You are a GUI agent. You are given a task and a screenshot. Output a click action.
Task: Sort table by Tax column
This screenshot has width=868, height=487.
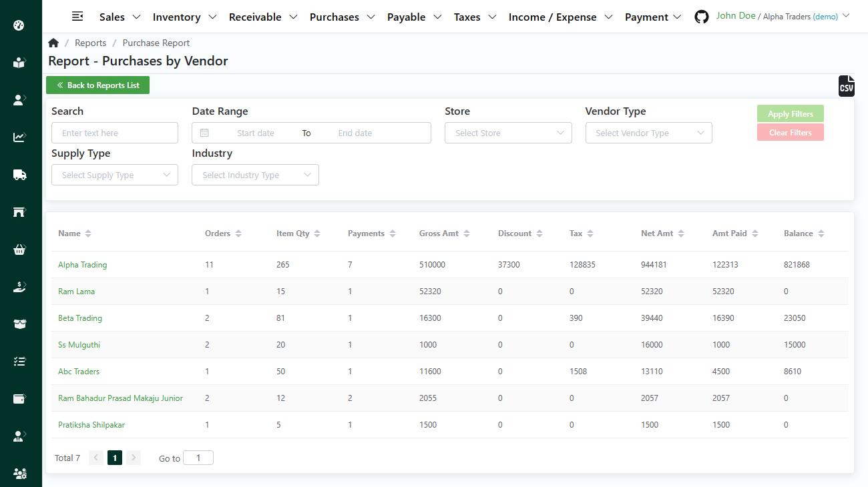(x=590, y=233)
